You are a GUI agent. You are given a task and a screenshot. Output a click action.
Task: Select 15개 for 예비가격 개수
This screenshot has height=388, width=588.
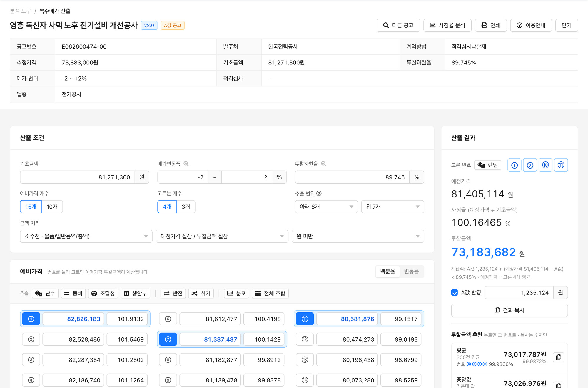point(31,207)
